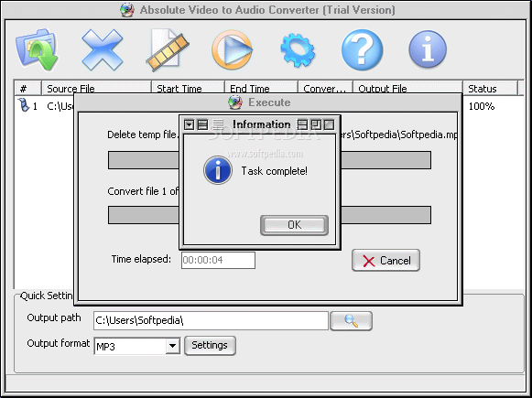Click the blue info icon in dialog
This screenshot has width=532, height=398.
coord(218,170)
